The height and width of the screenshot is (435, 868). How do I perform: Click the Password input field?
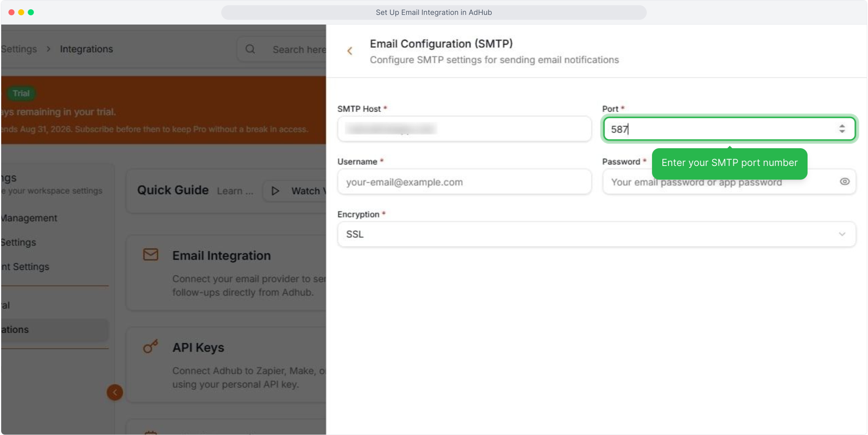click(x=729, y=182)
